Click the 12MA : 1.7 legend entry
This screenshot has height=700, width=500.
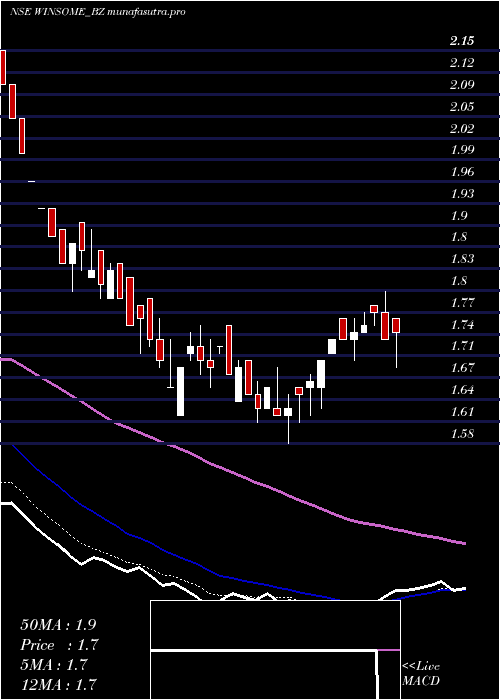coord(58,685)
